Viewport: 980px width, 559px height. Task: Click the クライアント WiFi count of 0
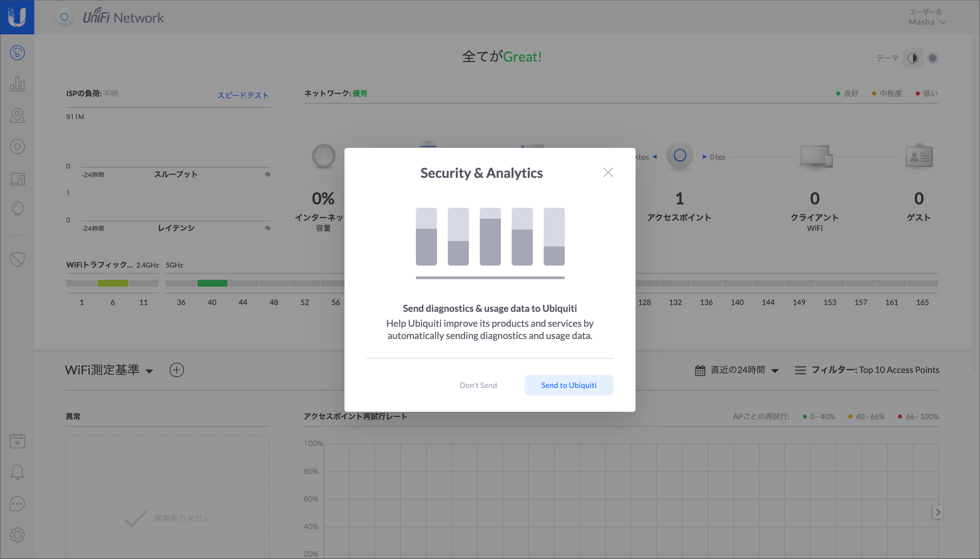click(814, 199)
